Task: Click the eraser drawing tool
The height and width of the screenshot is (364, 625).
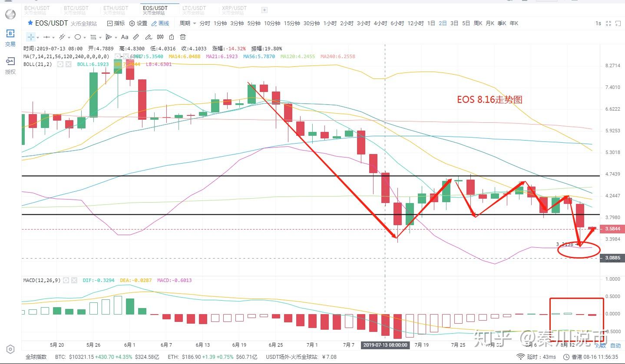Action: (148, 37)
